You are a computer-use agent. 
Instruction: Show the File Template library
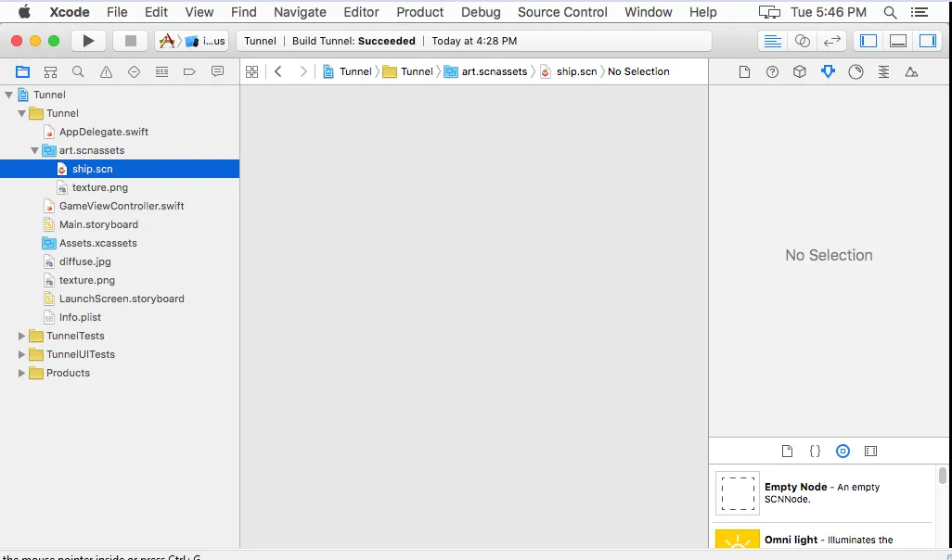pyautogui.click(x=788, y=451)
